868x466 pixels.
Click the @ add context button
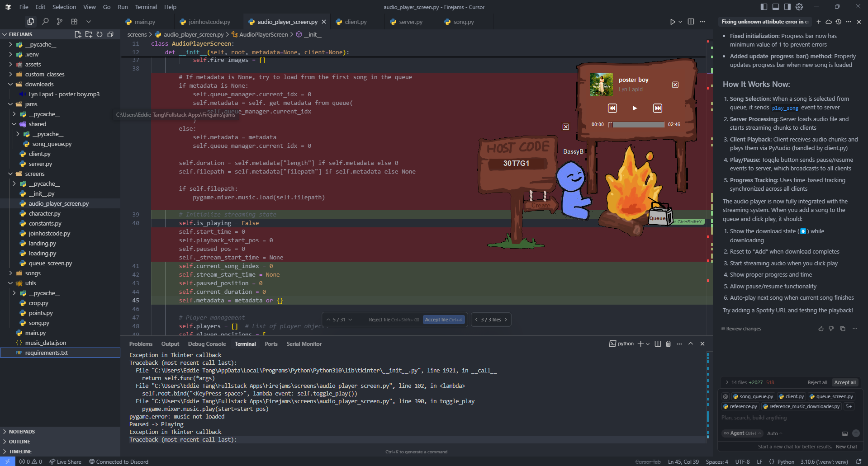pyautogui.click(x=726, y=396)
